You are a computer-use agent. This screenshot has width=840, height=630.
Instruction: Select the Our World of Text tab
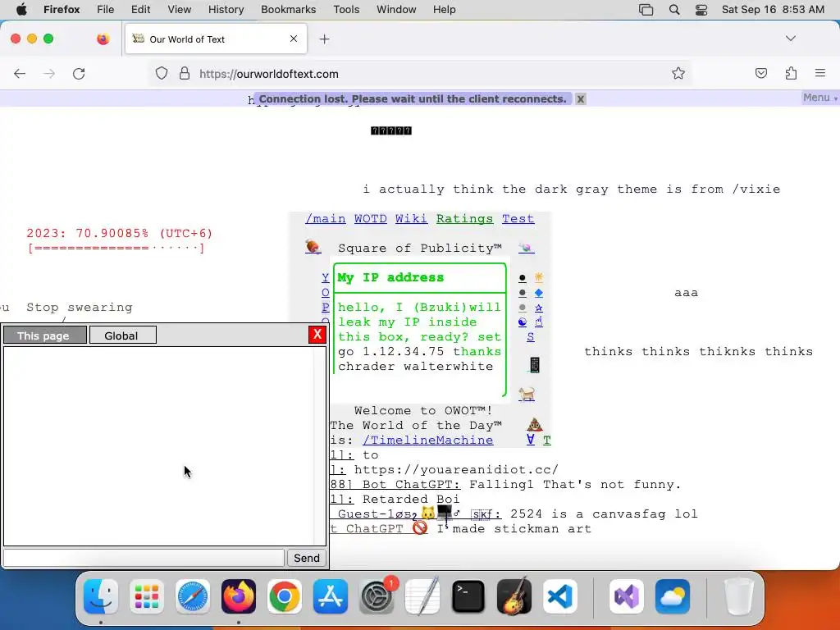click(x=216, y=39)
